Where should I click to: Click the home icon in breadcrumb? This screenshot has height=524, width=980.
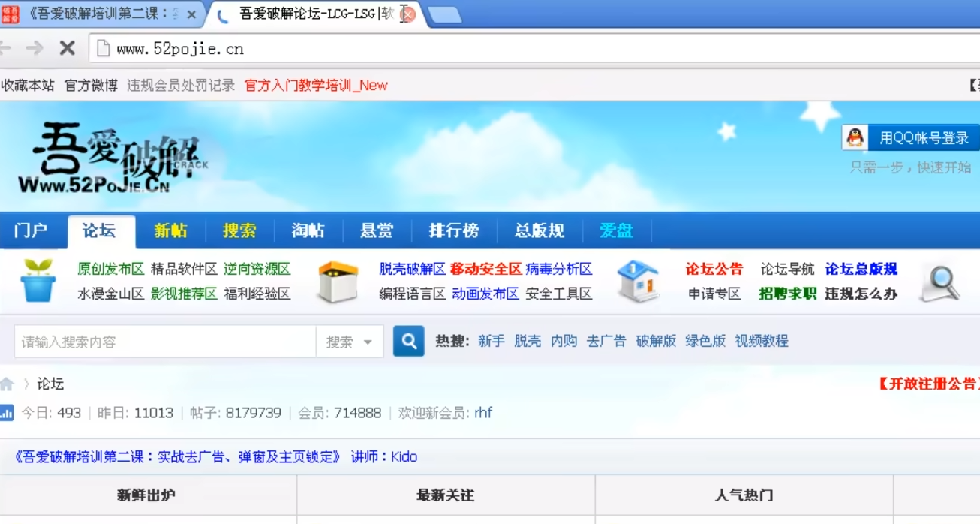coord(7,384)
